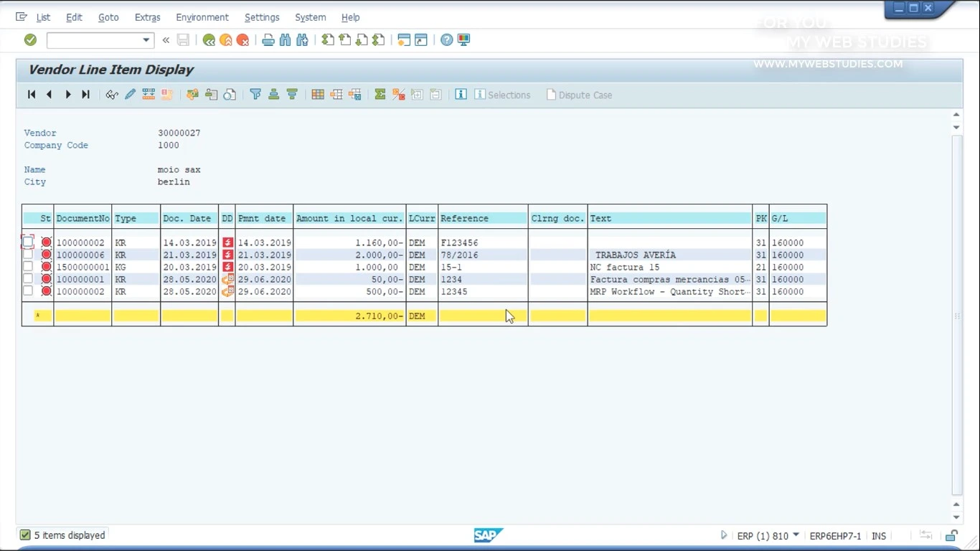Select the Pmnt date column header

265,218
